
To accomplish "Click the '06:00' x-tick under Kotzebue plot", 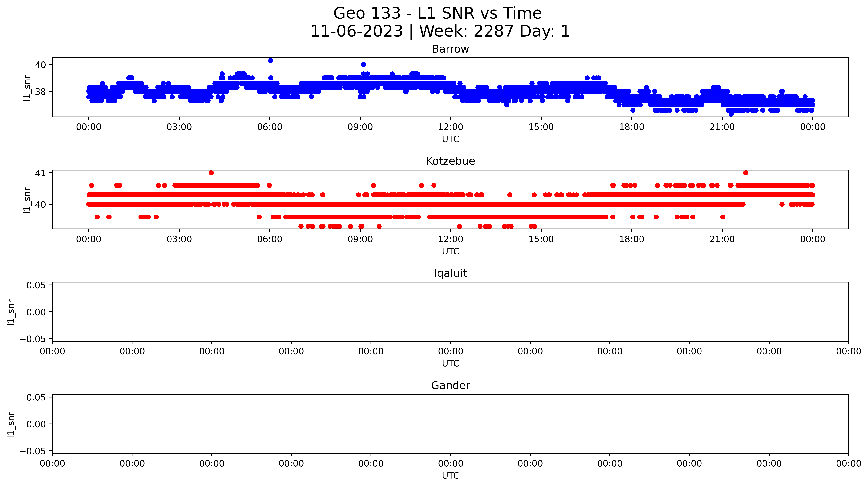I will point(270,239).
